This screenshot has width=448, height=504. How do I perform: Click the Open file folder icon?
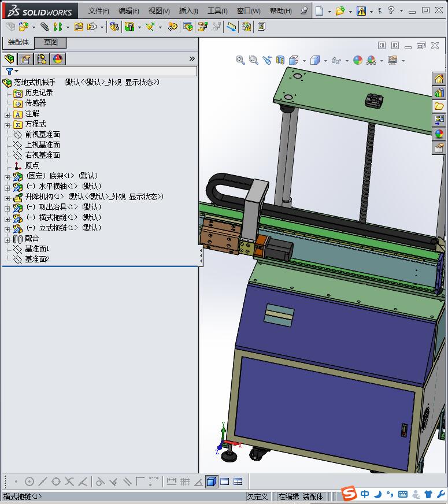(x=340, y=11)
